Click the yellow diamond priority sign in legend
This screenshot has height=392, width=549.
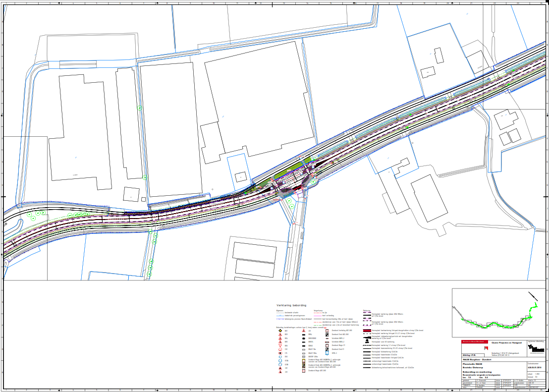point(280,331)
